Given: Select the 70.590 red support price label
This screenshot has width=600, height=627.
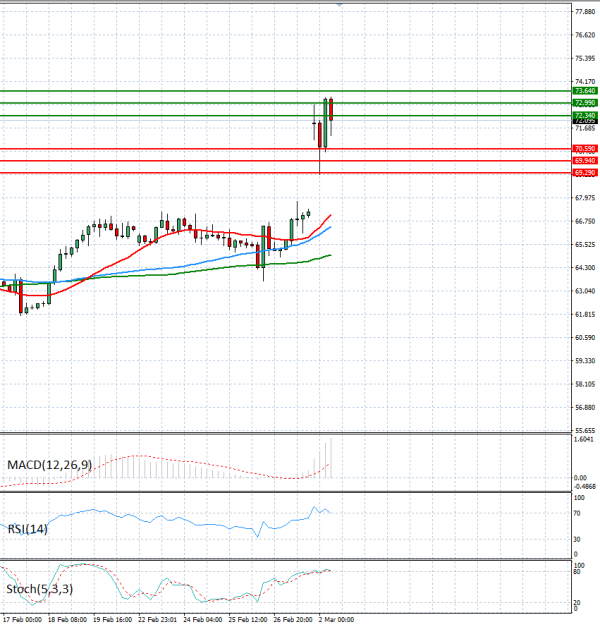Looking at the screenshot, I should point(585,149).
